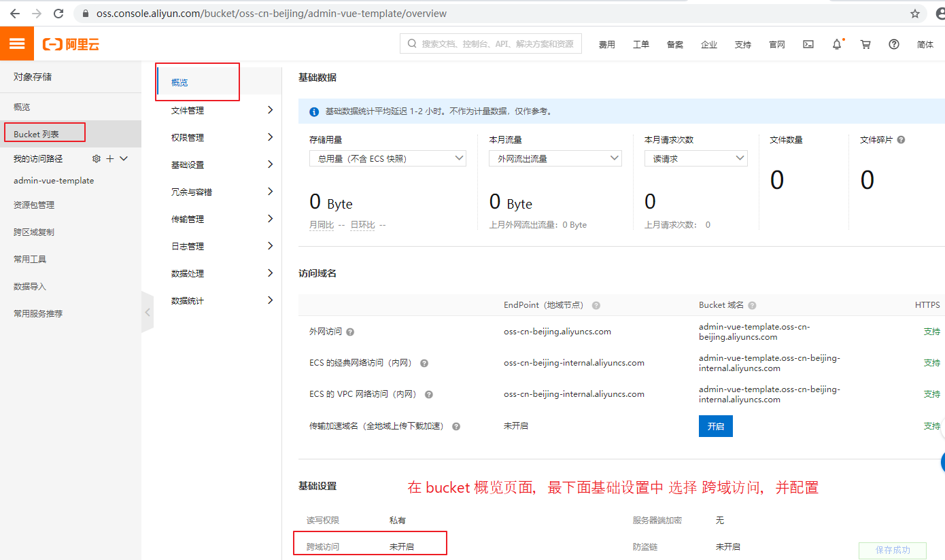This screenshot has height=560, width=945.
Task: Expand the 权限管理 submenu
Action: pyautogui.click(x=270, y=137)
